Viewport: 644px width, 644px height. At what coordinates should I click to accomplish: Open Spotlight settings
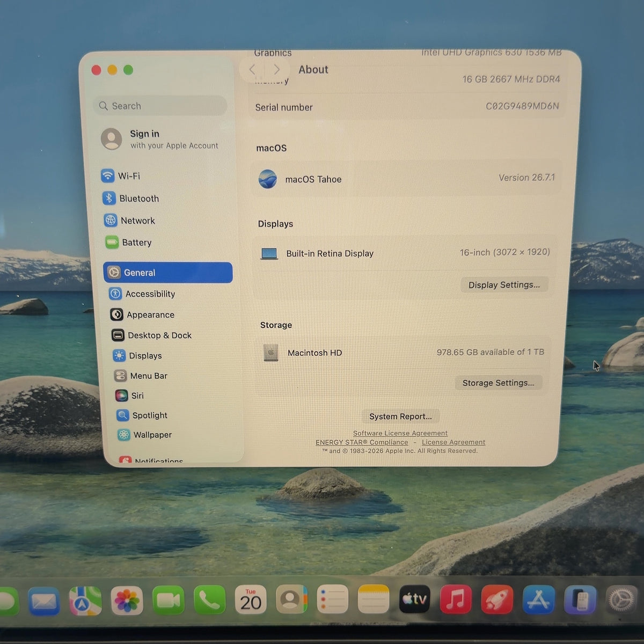142,415
